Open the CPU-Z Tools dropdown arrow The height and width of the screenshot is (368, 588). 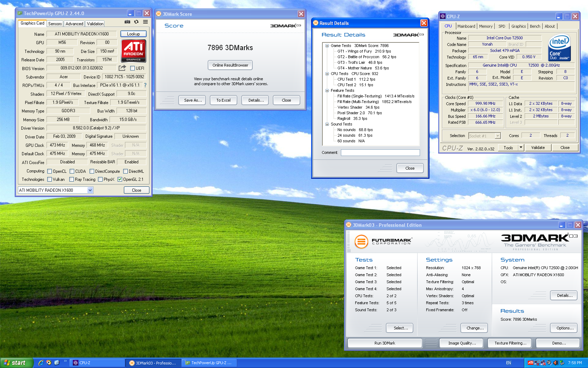click(521, 148)
